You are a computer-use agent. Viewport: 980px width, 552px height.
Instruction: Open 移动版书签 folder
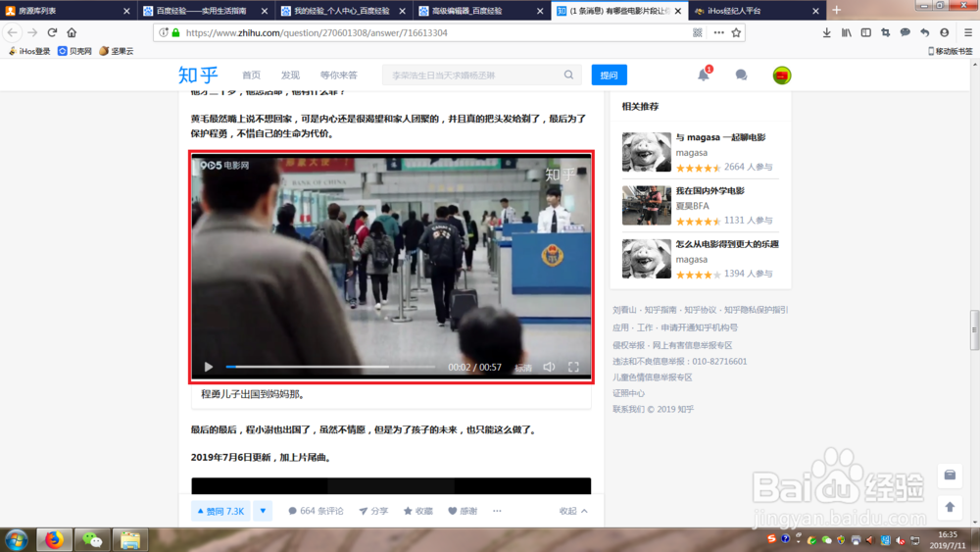tap(950, 51)
